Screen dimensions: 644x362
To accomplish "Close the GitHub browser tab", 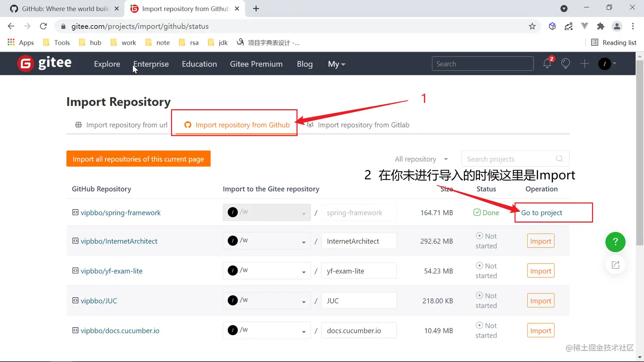I will tap(117, 9).
